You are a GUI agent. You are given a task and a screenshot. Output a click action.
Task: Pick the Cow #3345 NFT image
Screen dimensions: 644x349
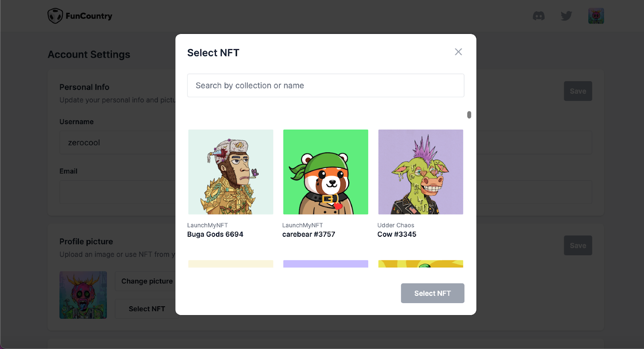tap(421, 172)
